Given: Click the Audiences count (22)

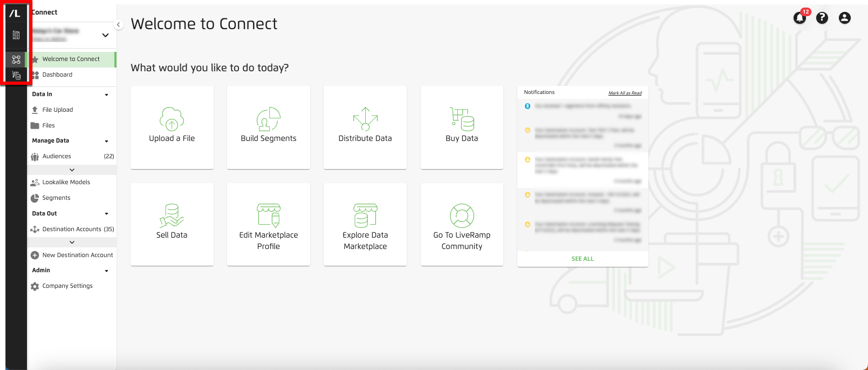Looking at the screenshot, I should [109, 157].
